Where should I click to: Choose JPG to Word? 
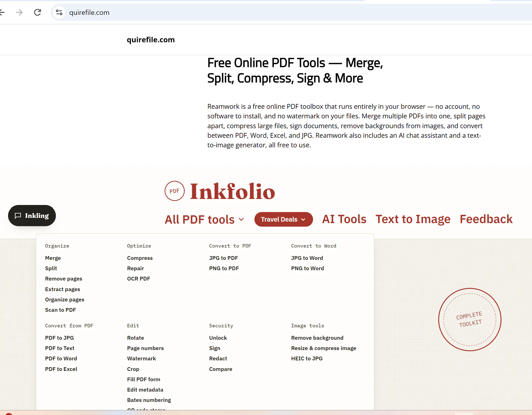307,258
